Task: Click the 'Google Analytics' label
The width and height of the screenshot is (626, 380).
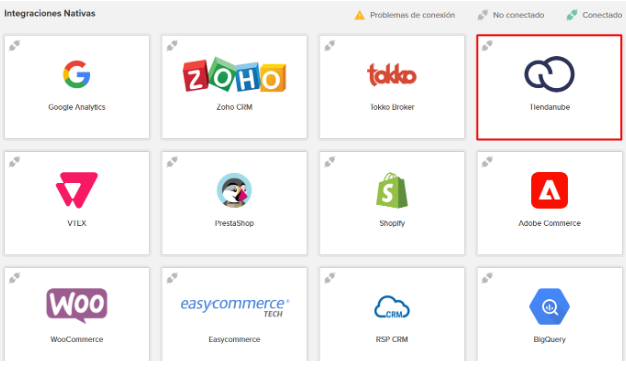Action: point(77,107)
